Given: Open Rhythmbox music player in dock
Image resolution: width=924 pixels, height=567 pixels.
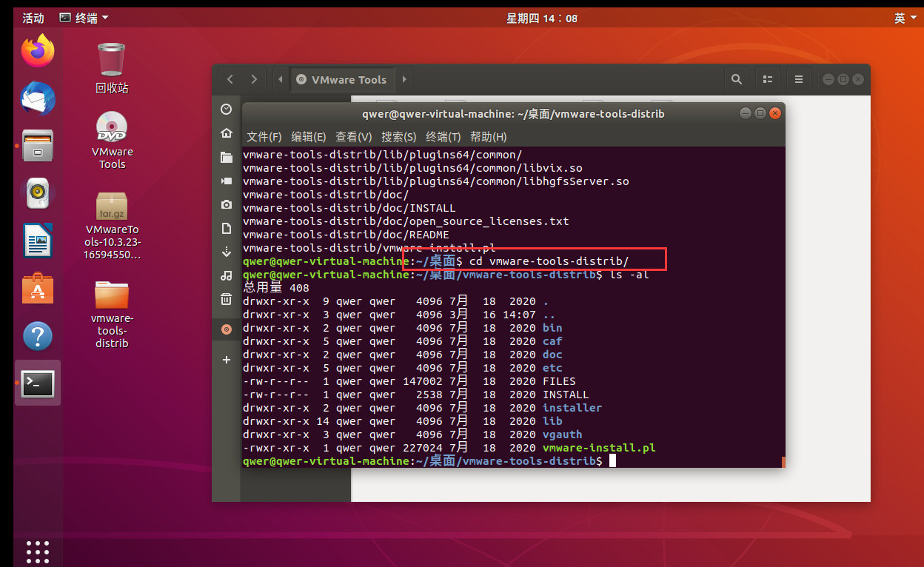Looking at the screenshot, I should (x=37, y=193).
